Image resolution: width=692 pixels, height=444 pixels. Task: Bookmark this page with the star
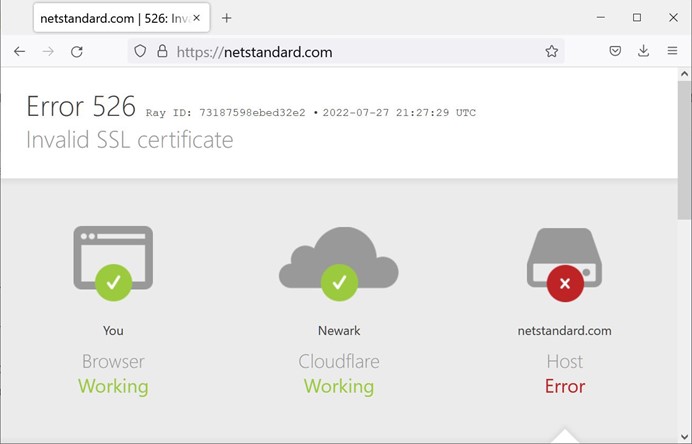point(551,52)
